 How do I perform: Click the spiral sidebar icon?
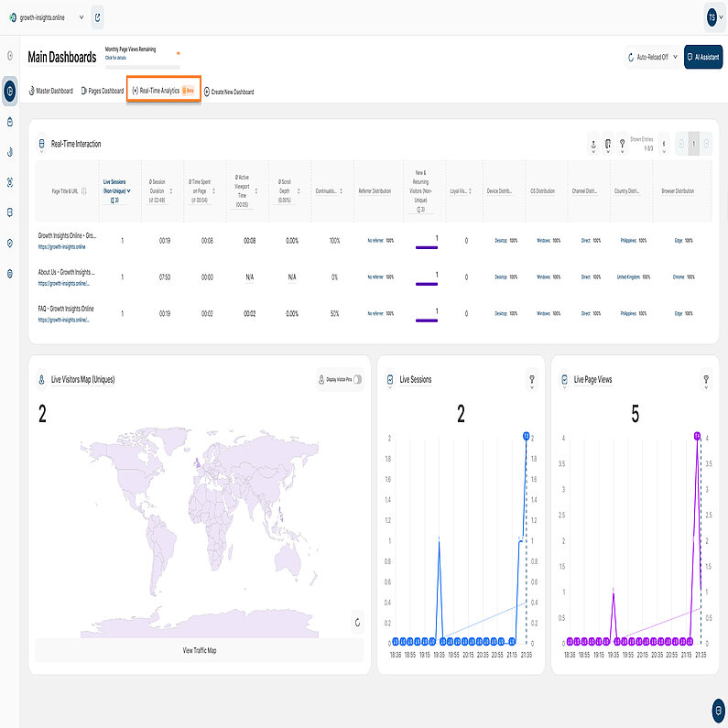click(10, 152)
